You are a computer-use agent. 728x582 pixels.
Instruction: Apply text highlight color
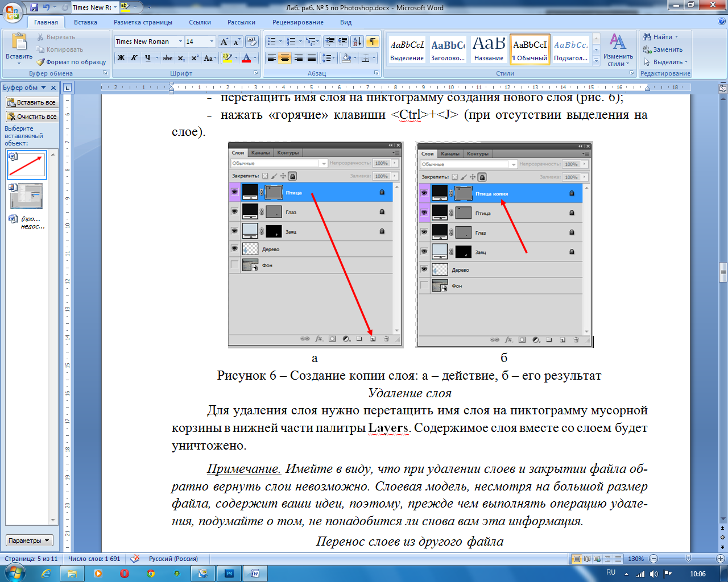226,58
